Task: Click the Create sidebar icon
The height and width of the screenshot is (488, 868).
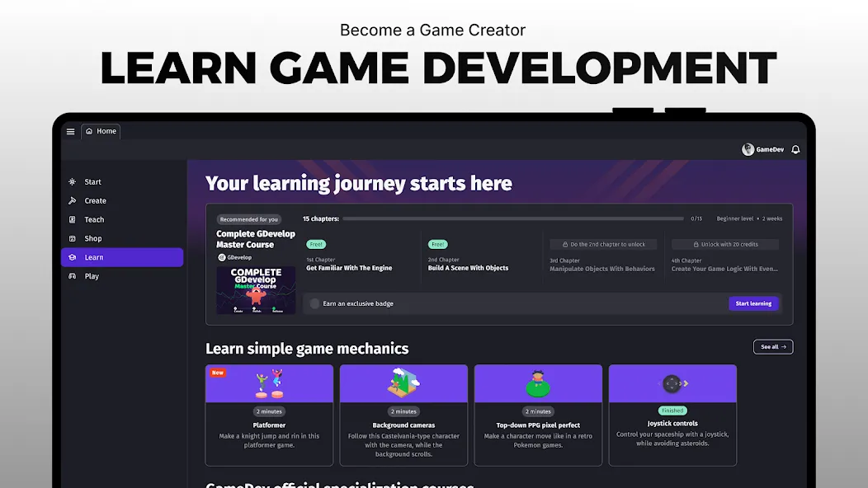Action: coord(72,201)
